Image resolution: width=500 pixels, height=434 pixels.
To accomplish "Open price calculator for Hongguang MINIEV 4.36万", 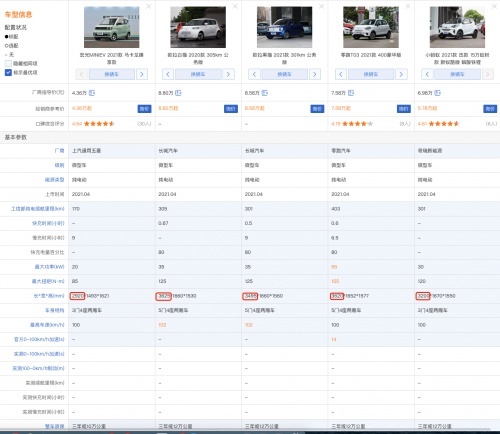I will [x=92, y=93].
